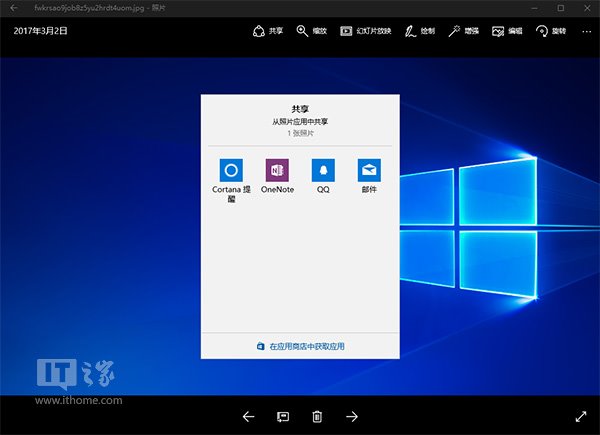Click the date 2017年3月2日
The height and width of the screenshot is (435, 600).
(x=41, y=31)
